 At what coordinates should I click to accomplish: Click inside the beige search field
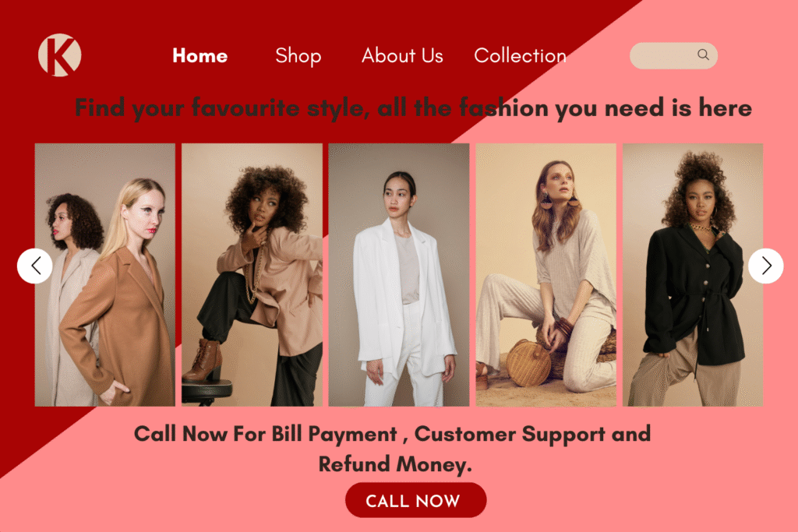[x=673, y=55]
